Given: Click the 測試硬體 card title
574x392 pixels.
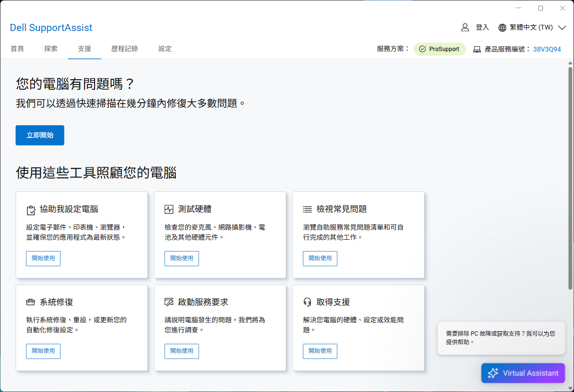Looking at the screenshot, I should 195,209.
